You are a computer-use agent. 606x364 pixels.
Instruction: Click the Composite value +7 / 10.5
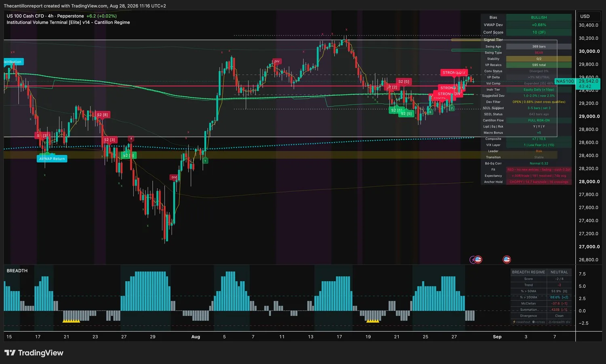539,139
